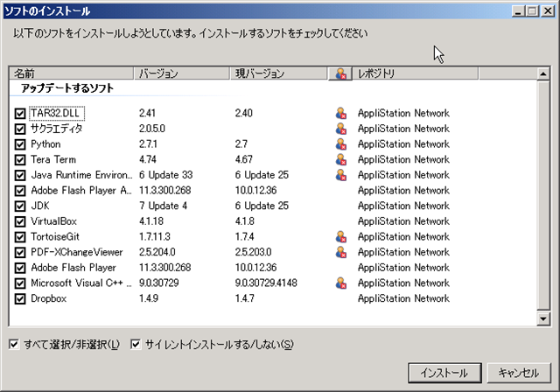
Task: Click the user icon in TortoiseGit row
Action: 340,236
